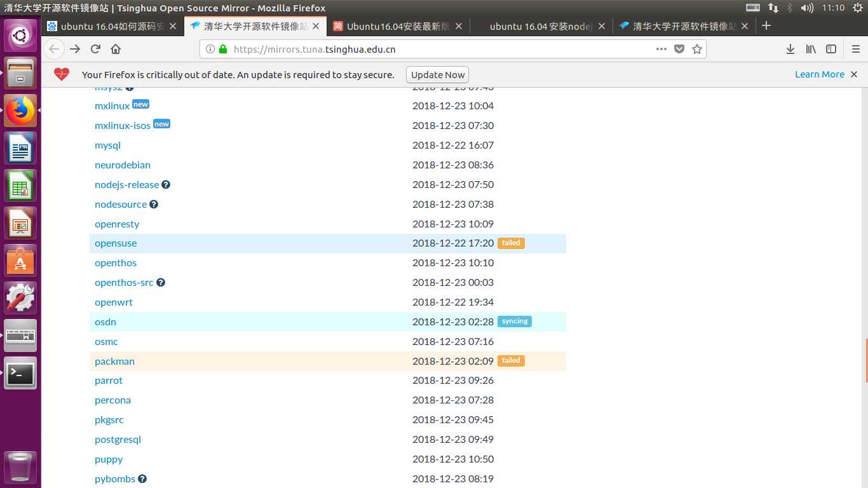Click the Firefox back arrow button
Screen dimensions: 868x488
pyautogui.click(x=54, y=49)
